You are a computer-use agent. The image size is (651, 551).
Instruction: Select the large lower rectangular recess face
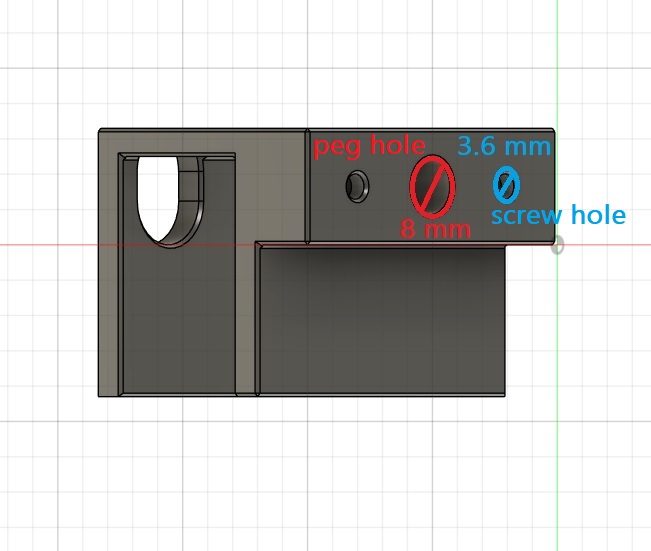pos(382,320)
